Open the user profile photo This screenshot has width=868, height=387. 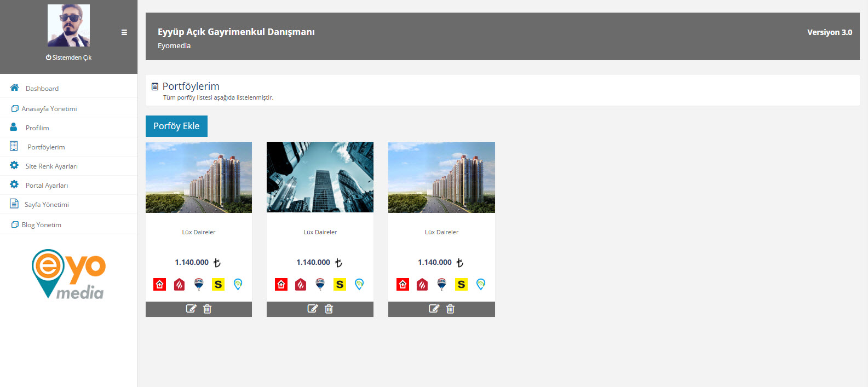coord(68,25)
